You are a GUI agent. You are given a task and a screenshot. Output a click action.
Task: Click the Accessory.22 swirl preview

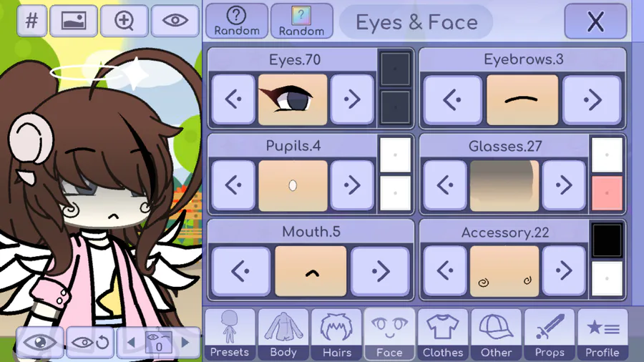(x=504, y=271)
